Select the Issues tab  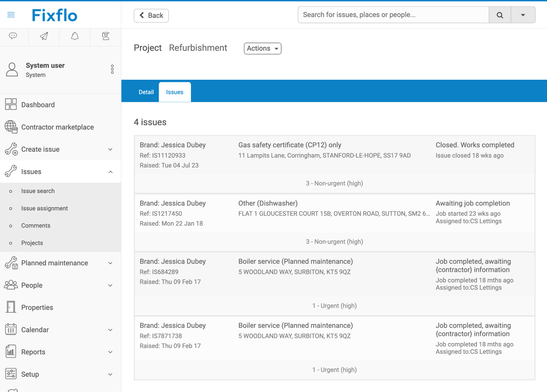tap(175, 92)
